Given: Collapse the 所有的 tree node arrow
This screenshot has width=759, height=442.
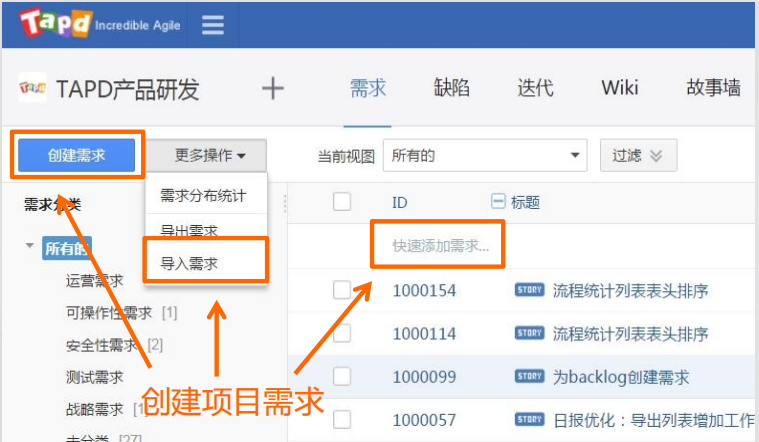Looking at the screenshot, I should point(30,245).
